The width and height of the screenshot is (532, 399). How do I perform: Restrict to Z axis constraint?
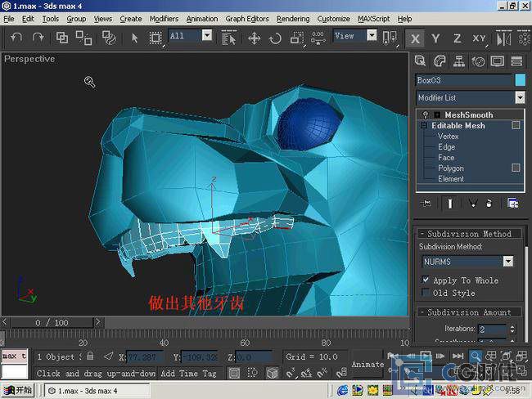(457, 38)
